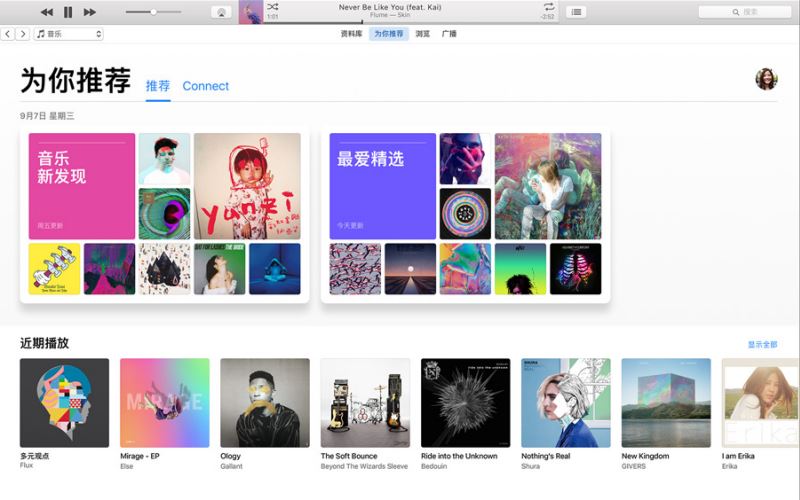Open the 多元观点 album artwork

click(64, 403)
